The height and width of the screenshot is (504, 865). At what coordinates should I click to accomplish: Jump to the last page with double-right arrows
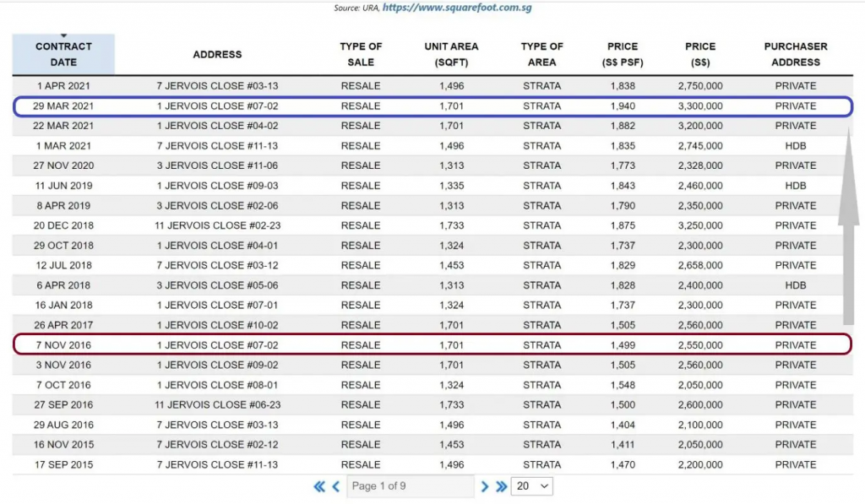click(501, 486)
